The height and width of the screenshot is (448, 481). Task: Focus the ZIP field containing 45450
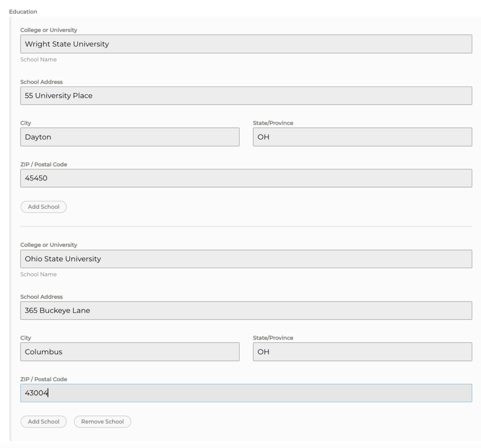[246, 178]
